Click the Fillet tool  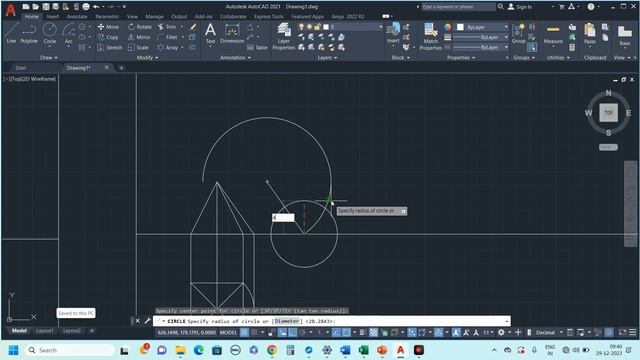tap(168, 37)
